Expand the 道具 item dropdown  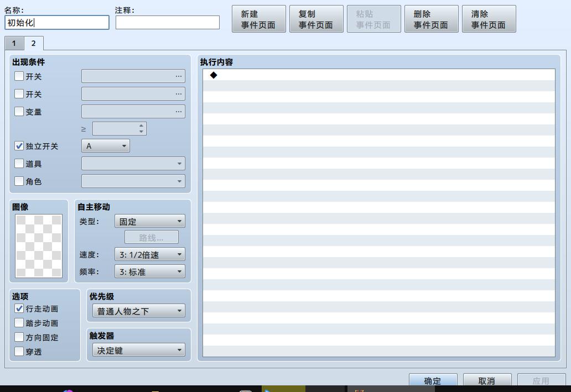pos(133,164)
